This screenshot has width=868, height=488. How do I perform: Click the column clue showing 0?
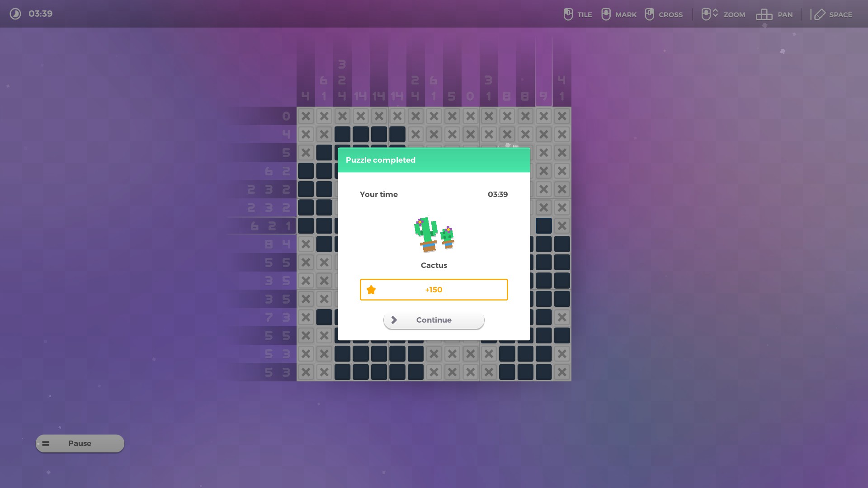[470, 96]
